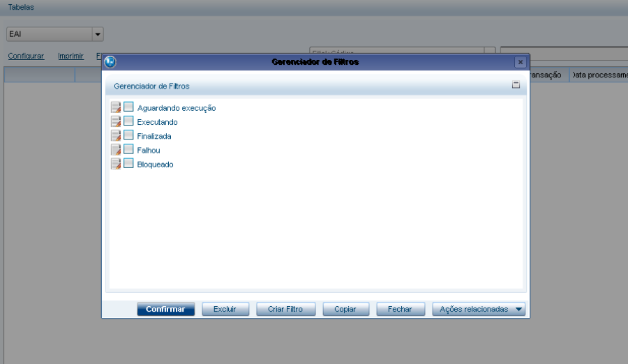
Task: Open the EAI dropdown arrow
Action: 98,34
